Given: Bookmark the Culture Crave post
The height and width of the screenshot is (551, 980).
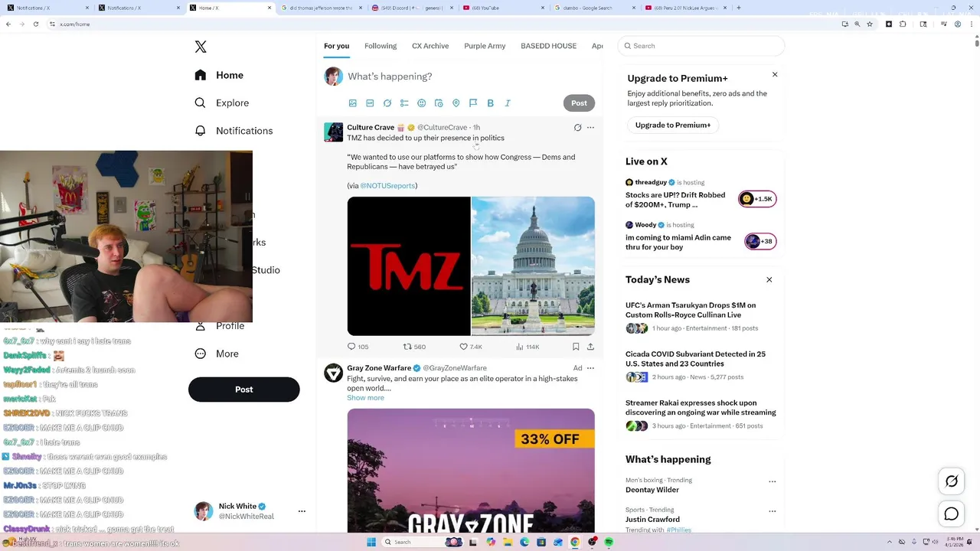Looking at the screenshot, I should [x=576, y=347].
